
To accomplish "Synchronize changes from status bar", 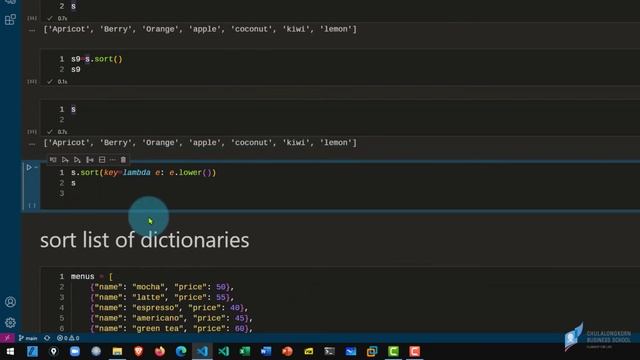I will pyautogui.click(x=47, y=338).
